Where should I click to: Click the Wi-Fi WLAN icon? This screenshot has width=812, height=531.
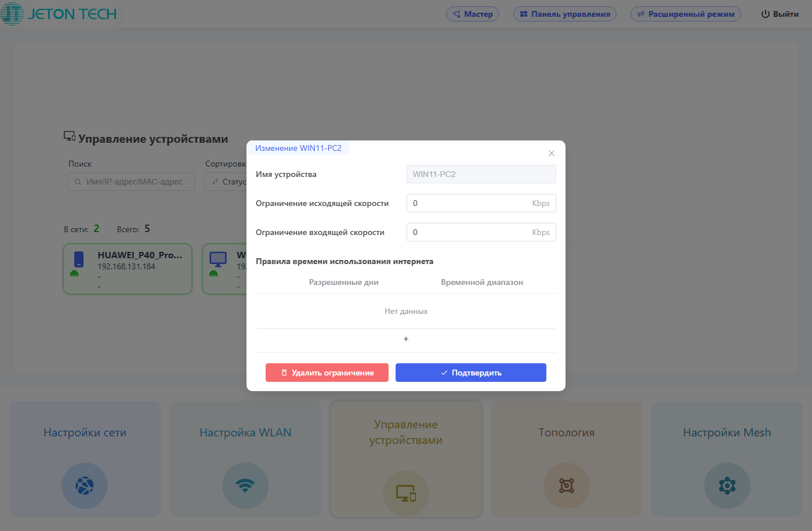pos(245,486)
